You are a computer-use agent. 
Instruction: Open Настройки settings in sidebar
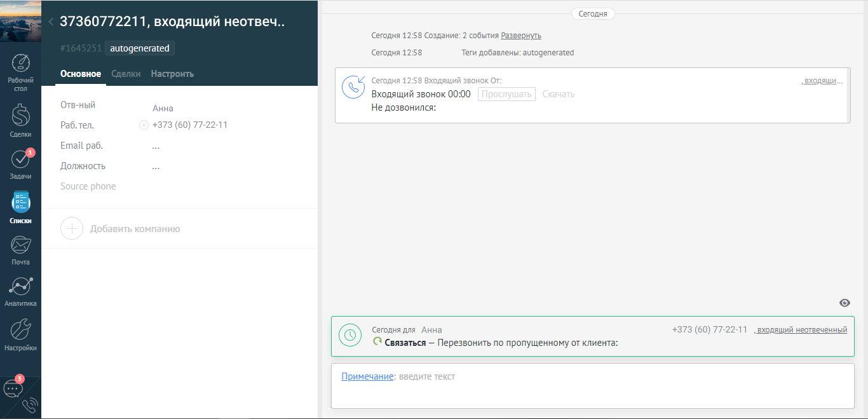[20, 335]
